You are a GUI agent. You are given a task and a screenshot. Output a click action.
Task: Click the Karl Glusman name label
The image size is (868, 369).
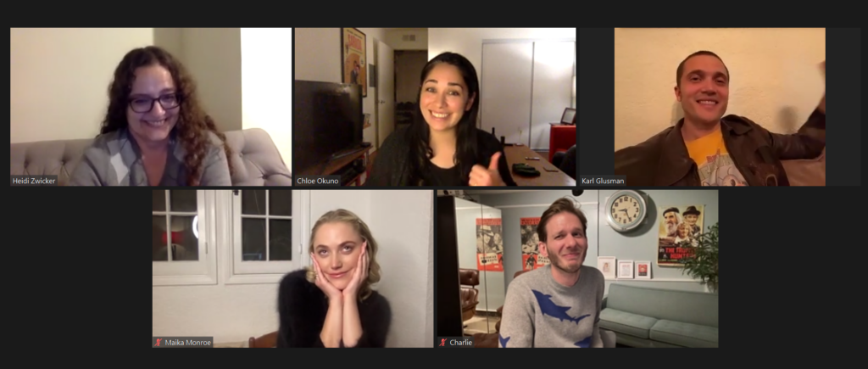click(603, 181)
